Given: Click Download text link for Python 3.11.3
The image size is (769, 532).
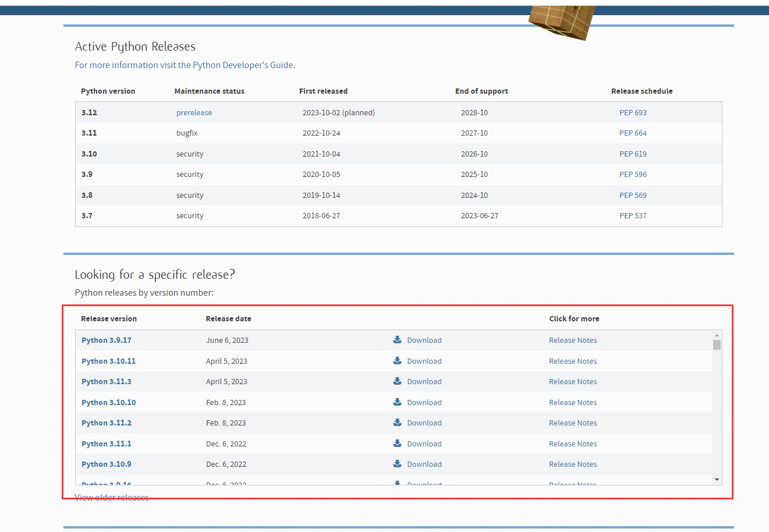Looking at the screenshot, I should coord(424,381).
